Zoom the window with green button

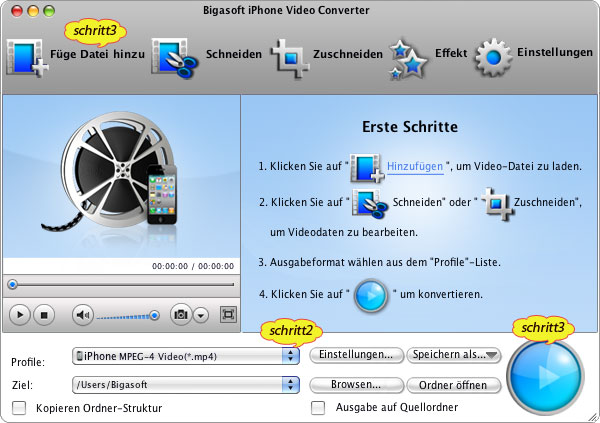tap(49, 10)
